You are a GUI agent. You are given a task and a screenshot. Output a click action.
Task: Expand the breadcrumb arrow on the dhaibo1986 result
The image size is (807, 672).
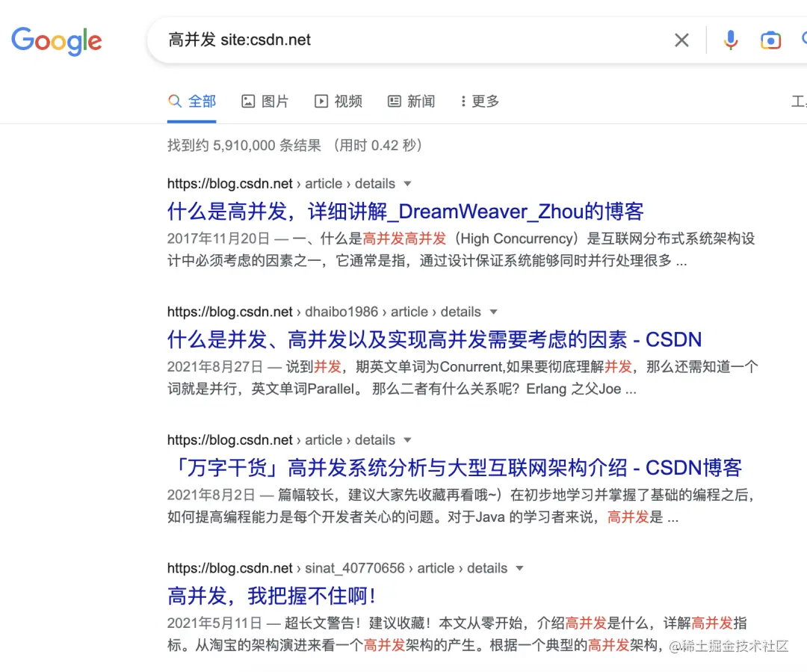coord(492,312)
